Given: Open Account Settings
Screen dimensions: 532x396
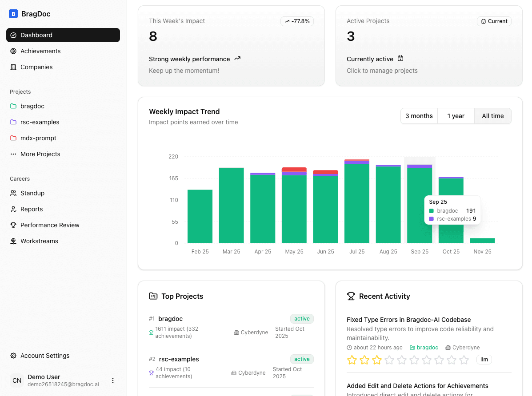Looking at the screenshot, I should (x=44, y=355).
